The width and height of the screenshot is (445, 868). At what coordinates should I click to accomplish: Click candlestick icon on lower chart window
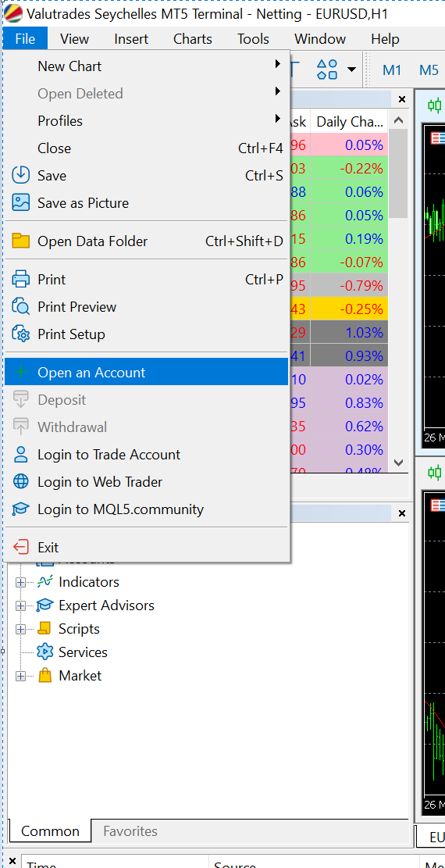click(x=435, y=472)
